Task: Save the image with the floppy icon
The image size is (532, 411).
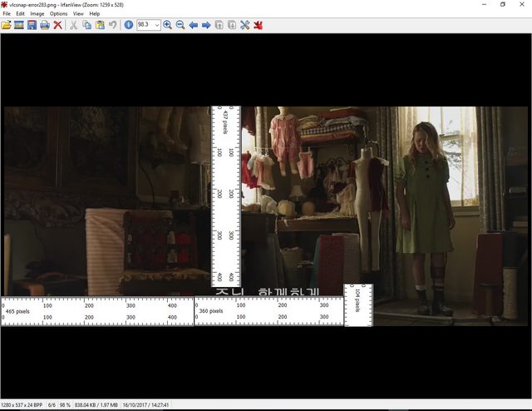Action: click(x=32, y=25)
